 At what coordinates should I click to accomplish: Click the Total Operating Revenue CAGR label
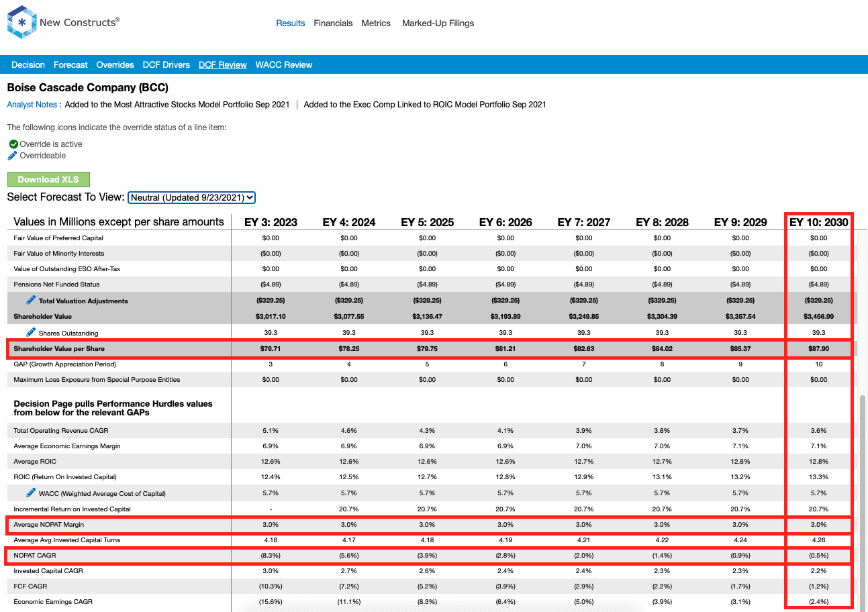[x=61, y=430]
